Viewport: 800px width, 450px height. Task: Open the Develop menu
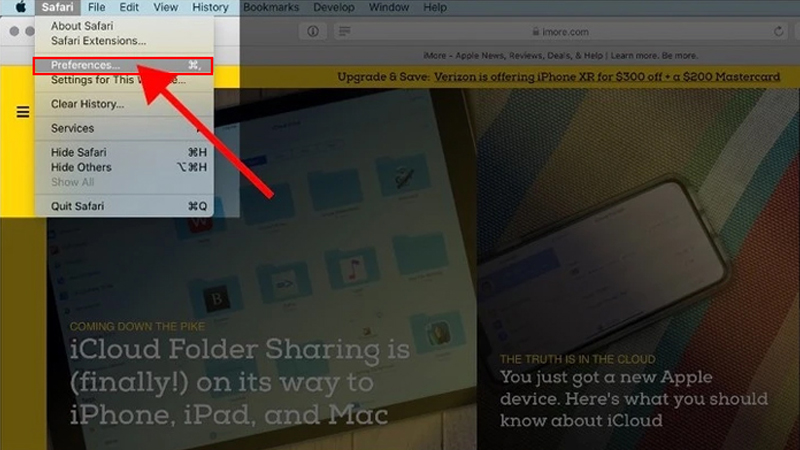[x=334, y=7]
